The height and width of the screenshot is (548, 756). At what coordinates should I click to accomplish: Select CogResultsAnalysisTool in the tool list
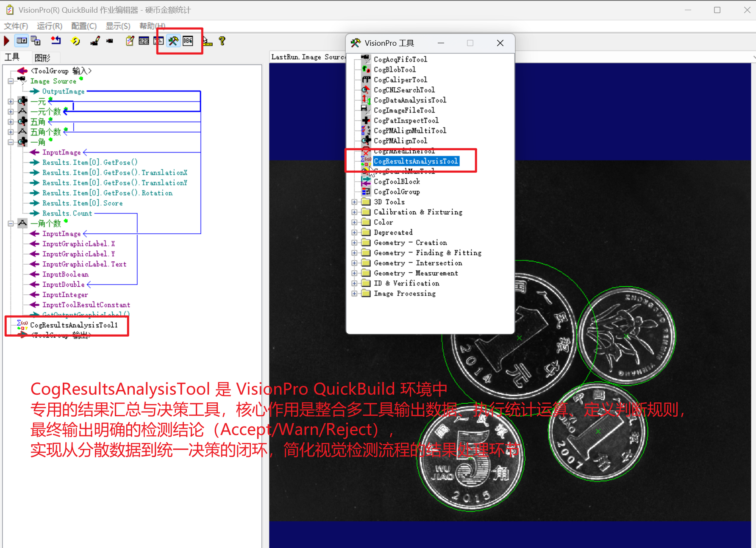pos(416,161)
